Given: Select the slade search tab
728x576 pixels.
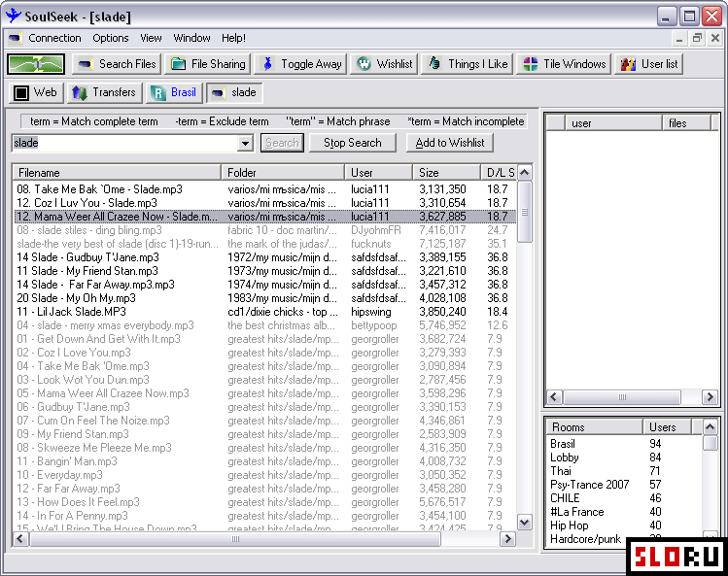Looking at the screenshot, I should tap(234, 92).
